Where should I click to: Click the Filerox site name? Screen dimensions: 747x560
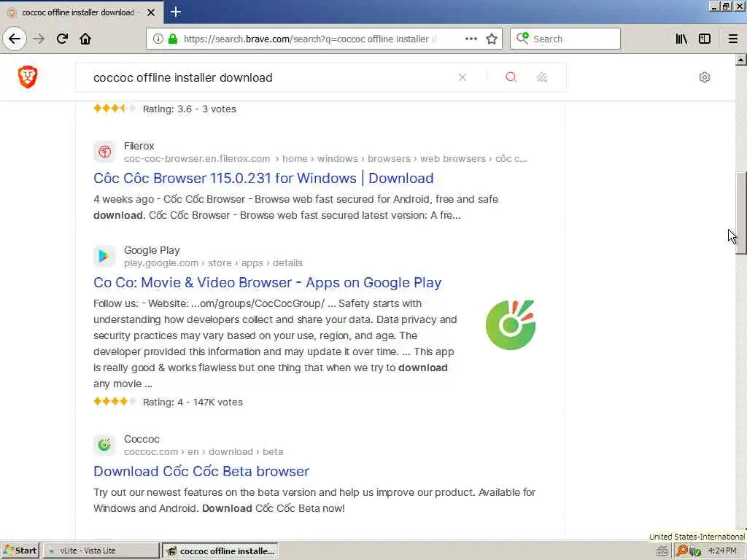(139, 146)
